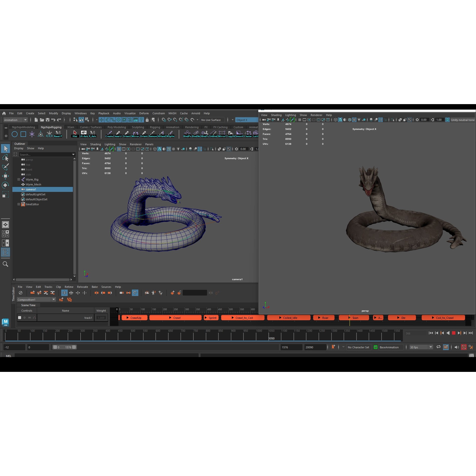Open the Composition1 dropdown in Time Editor

coord(54,299)
